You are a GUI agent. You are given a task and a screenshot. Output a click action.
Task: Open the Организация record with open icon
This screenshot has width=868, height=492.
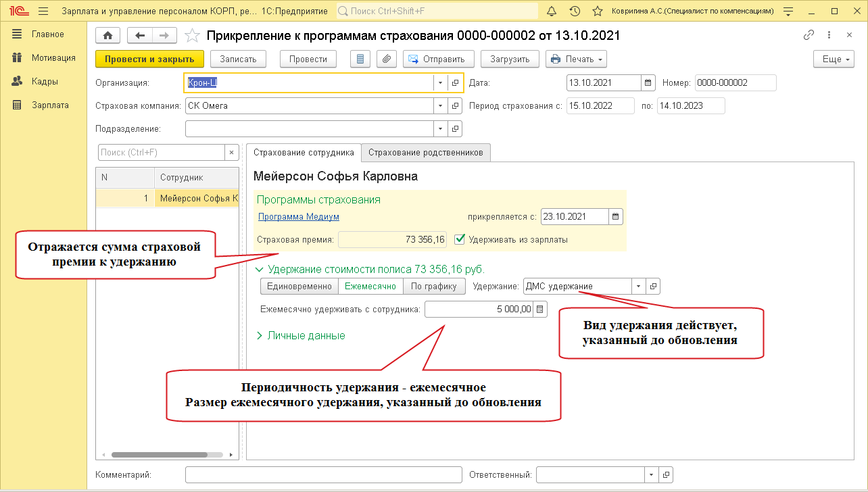[455, 82]
